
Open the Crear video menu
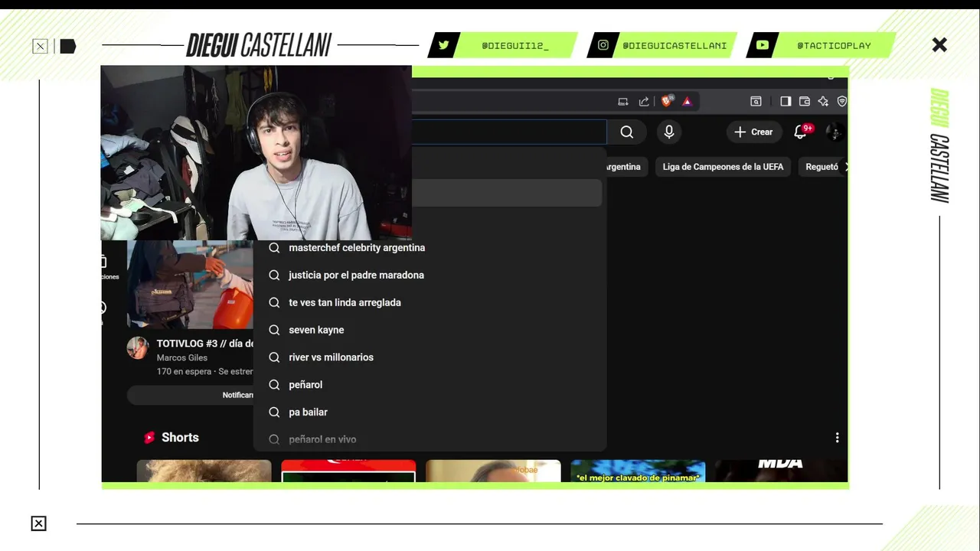(754, 132)
